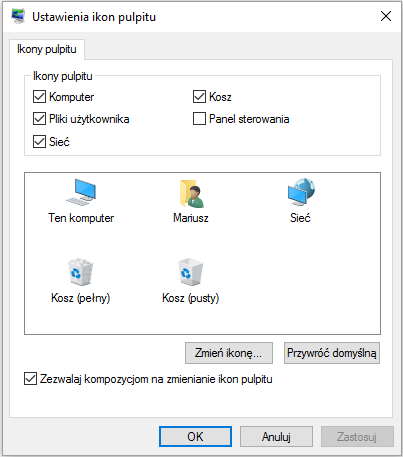Close the Ustawienia ikon pulpitu dialog

click(x=386, y=16)
